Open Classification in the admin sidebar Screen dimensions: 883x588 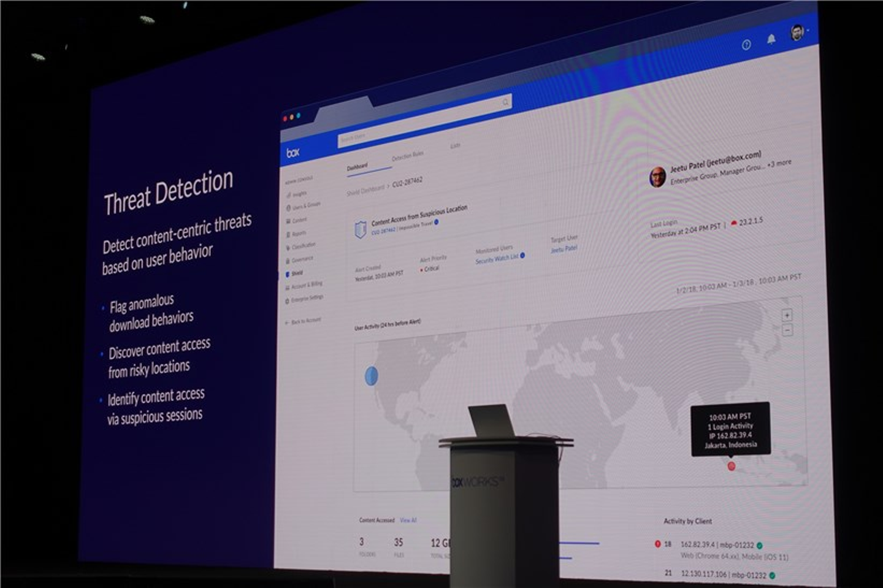[304, 246]
